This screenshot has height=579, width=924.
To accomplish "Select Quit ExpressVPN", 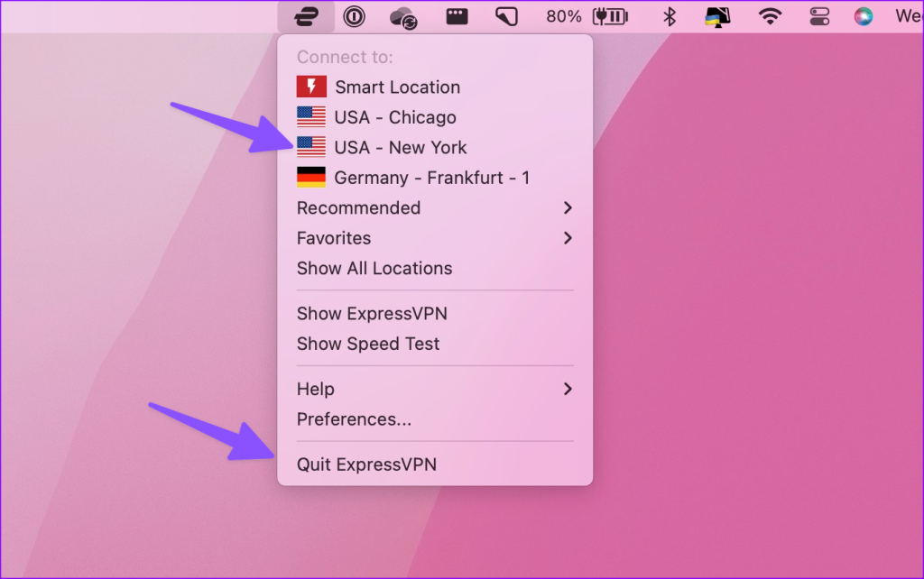I will coord(435,464).
